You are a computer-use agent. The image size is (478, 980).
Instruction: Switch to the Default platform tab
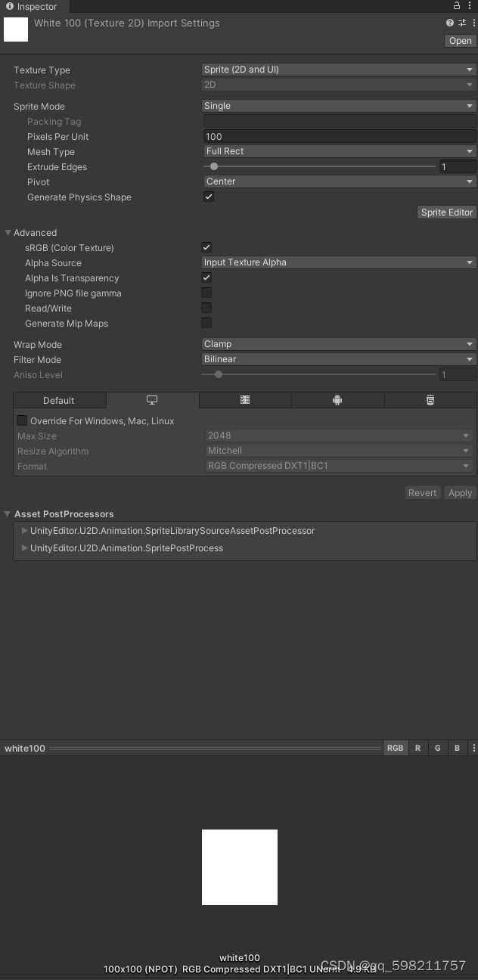click(x=60, y=400)
